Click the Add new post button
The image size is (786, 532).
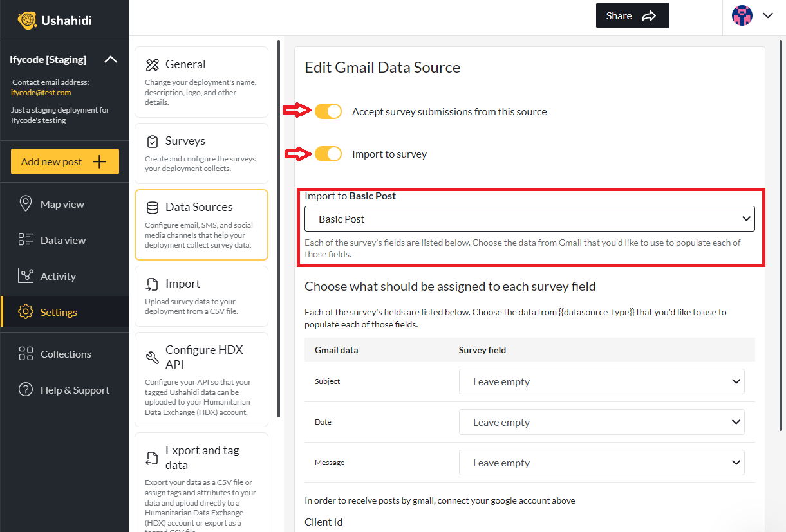coord(64,161)
